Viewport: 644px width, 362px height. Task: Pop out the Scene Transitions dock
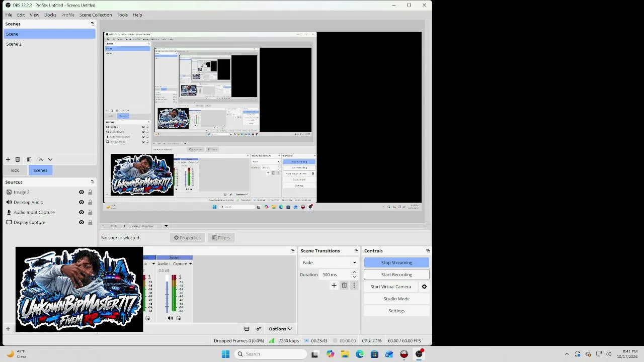pyautogui.click(x=356, y=251)
